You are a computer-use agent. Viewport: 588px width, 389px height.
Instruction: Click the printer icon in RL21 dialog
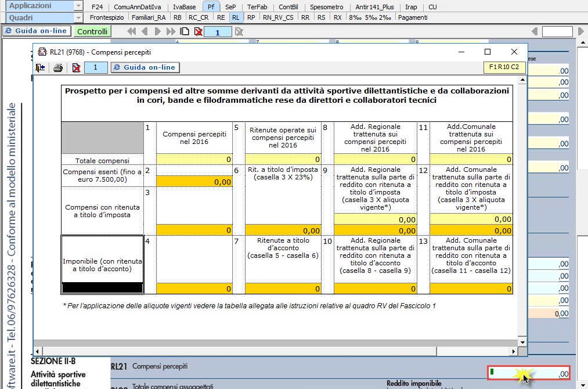coord(57,68)
